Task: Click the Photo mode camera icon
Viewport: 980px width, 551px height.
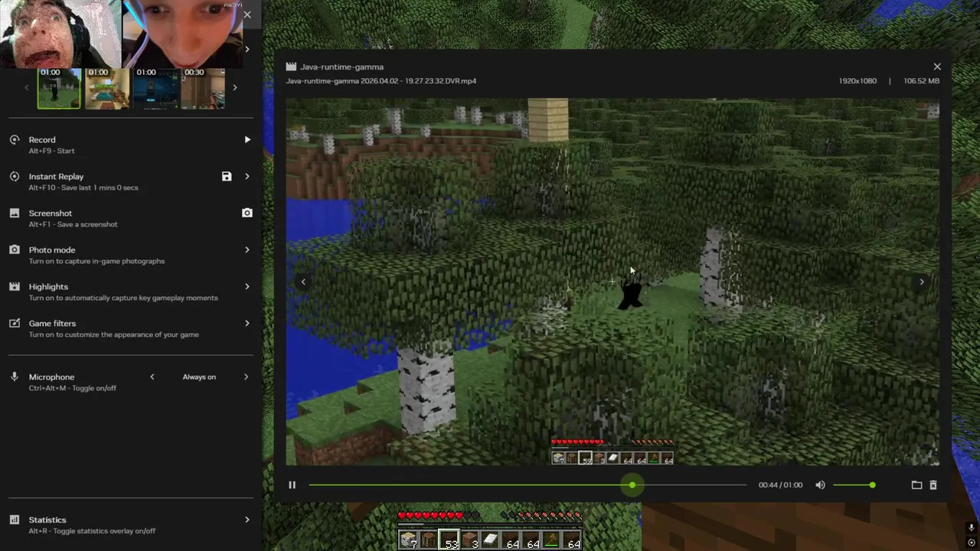Action: coord(15,250)
